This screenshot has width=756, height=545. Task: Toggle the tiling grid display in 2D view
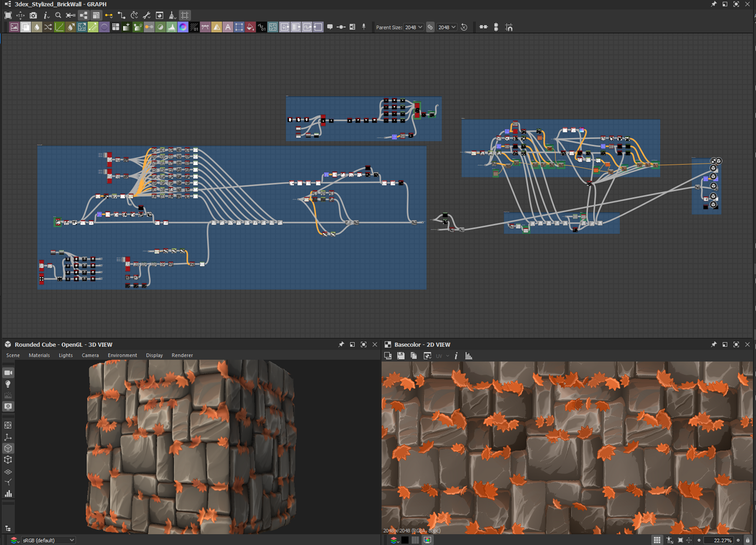pos(657,540)
